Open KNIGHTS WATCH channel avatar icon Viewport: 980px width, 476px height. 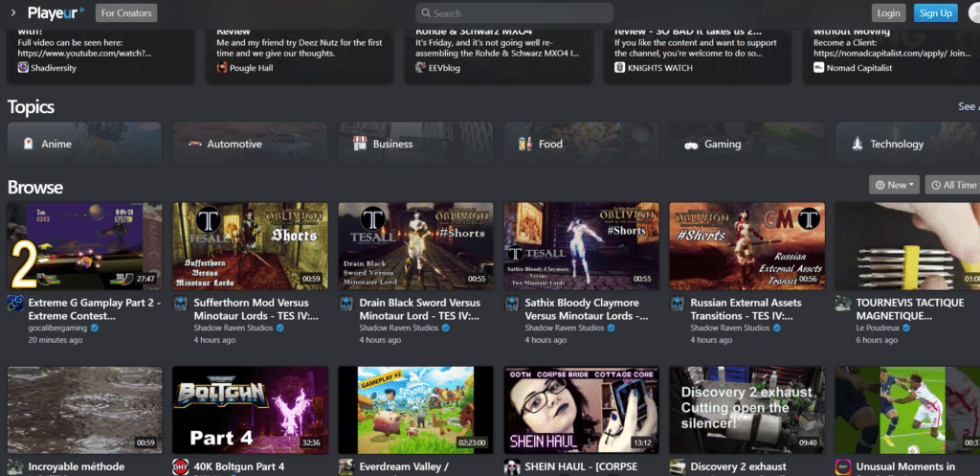(620, 68)
